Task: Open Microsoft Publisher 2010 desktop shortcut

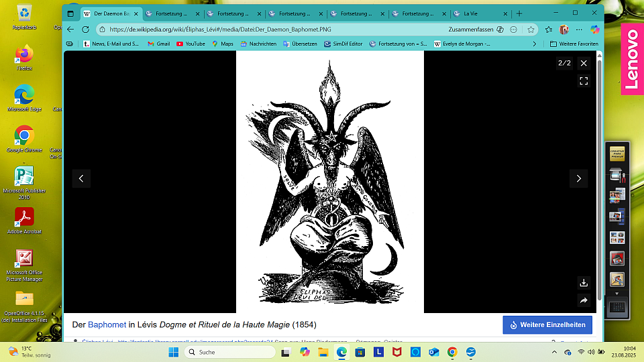Action: [24, 183]
